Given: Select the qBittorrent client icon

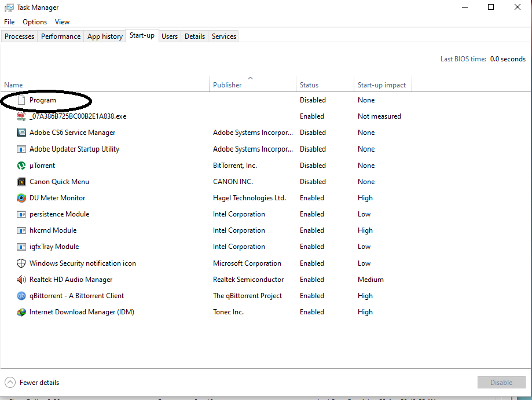Looking at the screenshot, I should coord(21,296).
